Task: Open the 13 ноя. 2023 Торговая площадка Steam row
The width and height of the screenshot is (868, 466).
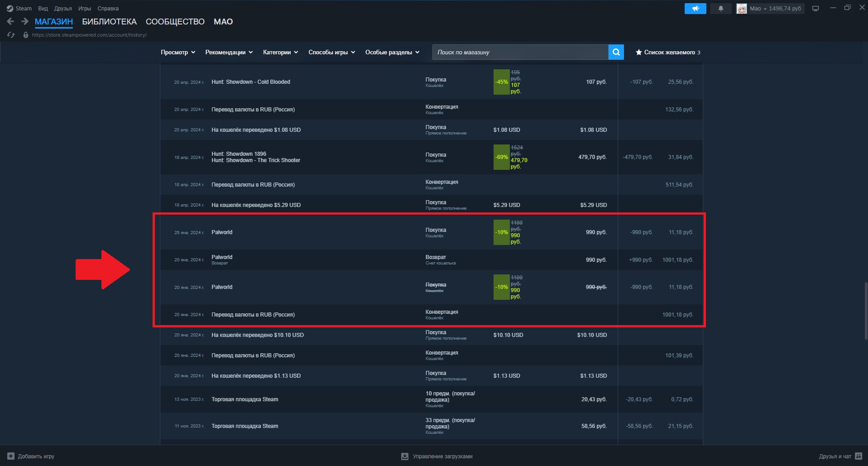Action: tap(432, 399)
